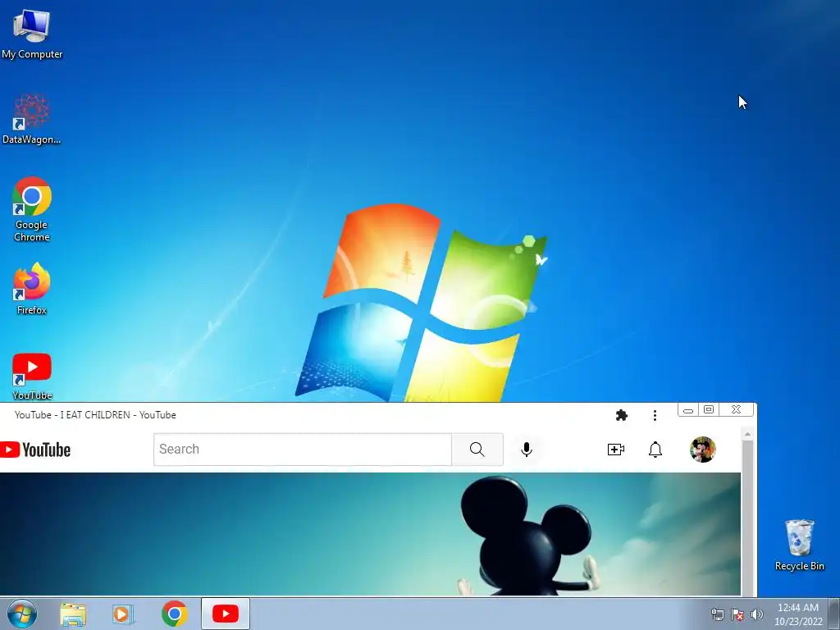Open the My Computer desktop icon
840x630 pixels.
(32, 34)
